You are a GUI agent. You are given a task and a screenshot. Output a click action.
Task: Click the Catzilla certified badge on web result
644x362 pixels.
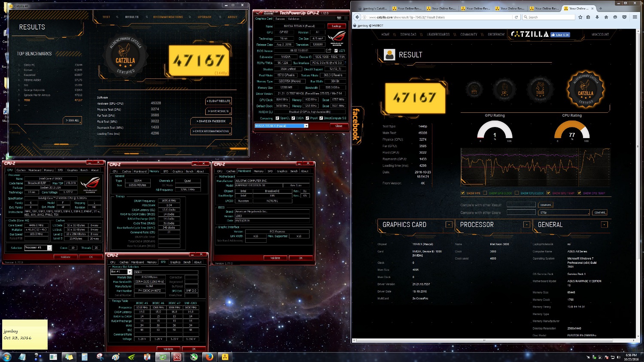586,89
